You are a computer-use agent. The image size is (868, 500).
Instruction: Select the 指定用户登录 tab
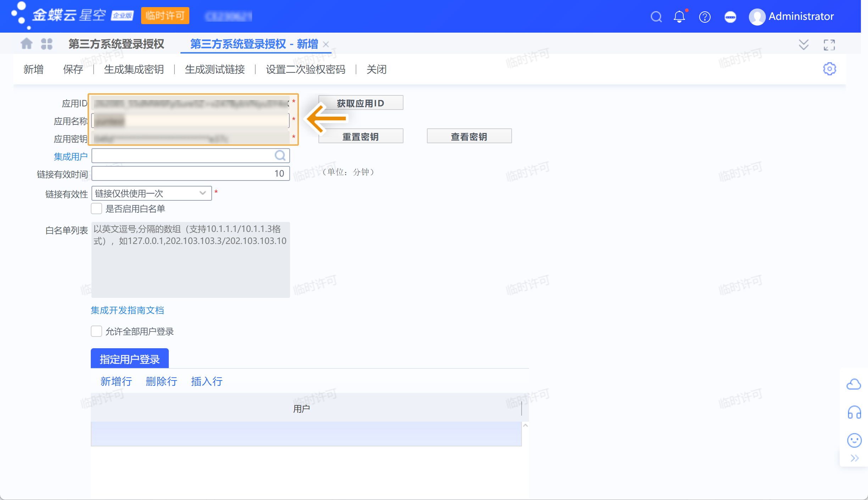tap(129, 359)
